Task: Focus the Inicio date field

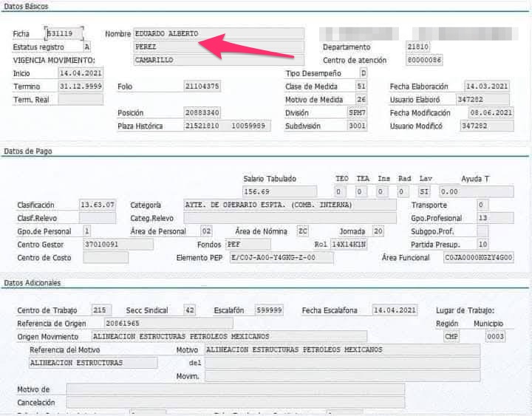Action: (80, 73)
